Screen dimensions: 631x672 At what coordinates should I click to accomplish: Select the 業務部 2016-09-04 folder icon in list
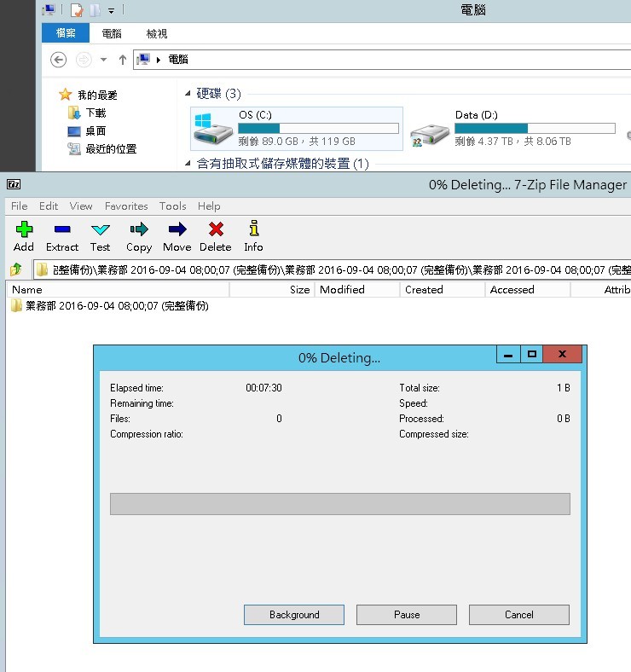[x=16, y=305]
